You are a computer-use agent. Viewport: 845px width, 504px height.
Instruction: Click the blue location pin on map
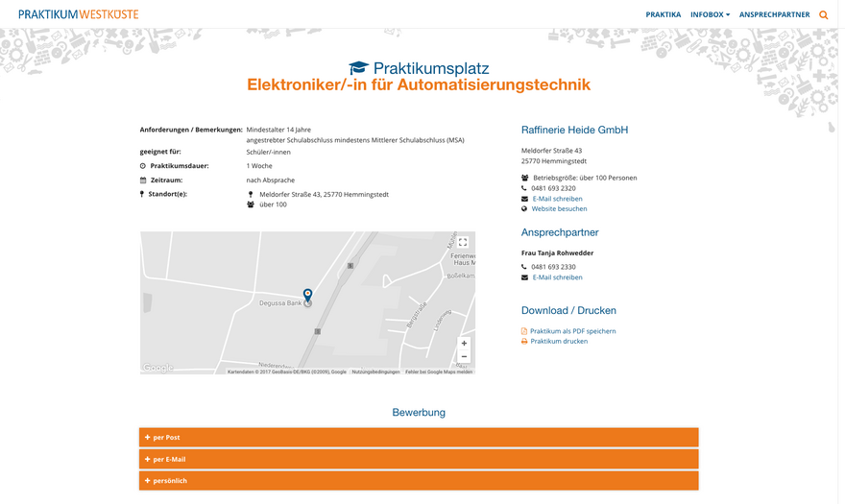[307, 295]
